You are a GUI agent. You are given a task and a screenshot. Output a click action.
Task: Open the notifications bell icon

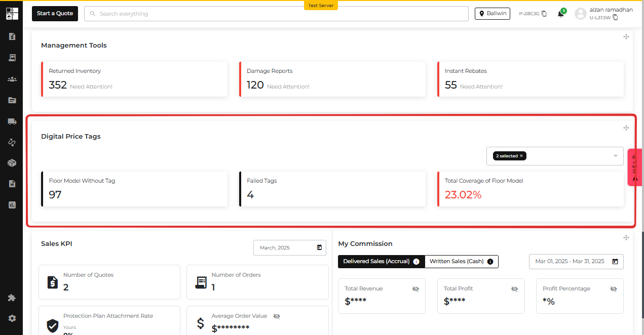[x=560, y=14]
